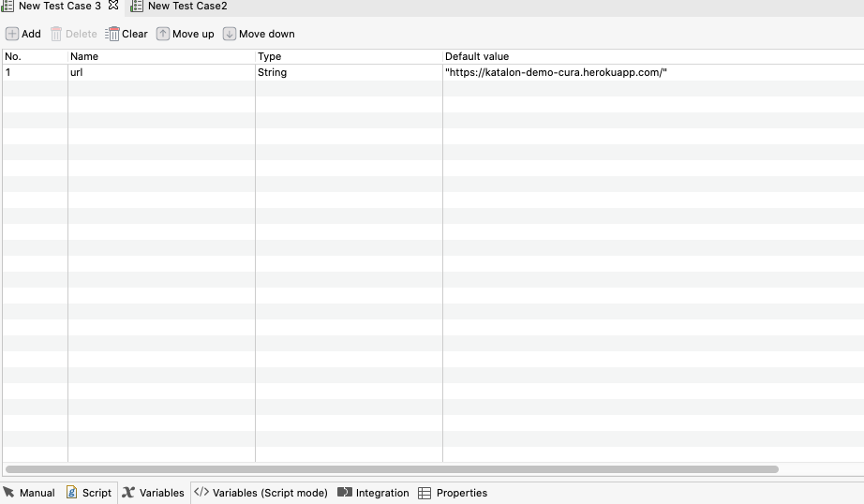Click the Integration tab icon
Screen dimensions: 864x504
[x=345, y=492]
